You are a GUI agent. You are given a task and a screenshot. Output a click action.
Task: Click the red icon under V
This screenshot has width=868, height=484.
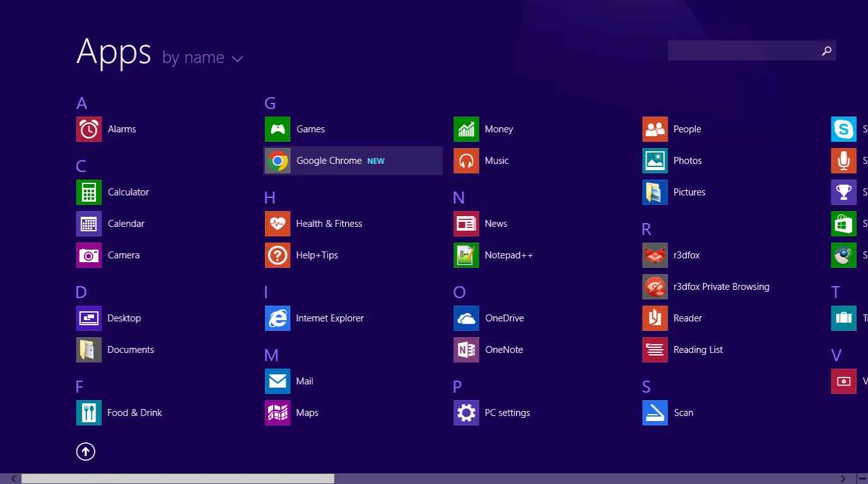tap(843, 381)
